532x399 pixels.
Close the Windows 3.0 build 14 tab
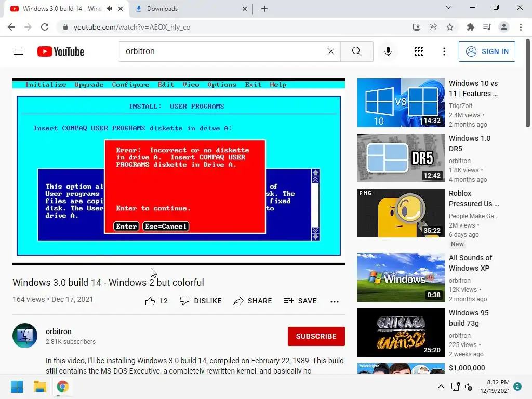pos(121,9)
